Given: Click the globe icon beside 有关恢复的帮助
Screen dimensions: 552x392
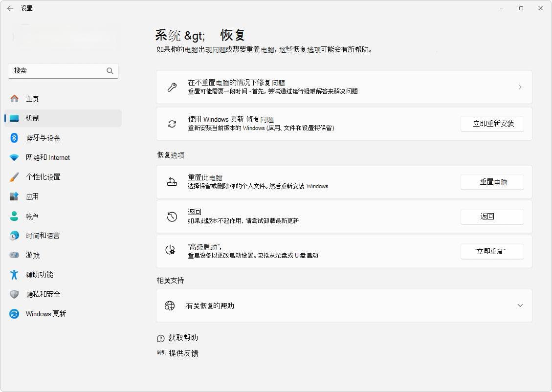Looking at the screenshot, I should coord(170,306).
